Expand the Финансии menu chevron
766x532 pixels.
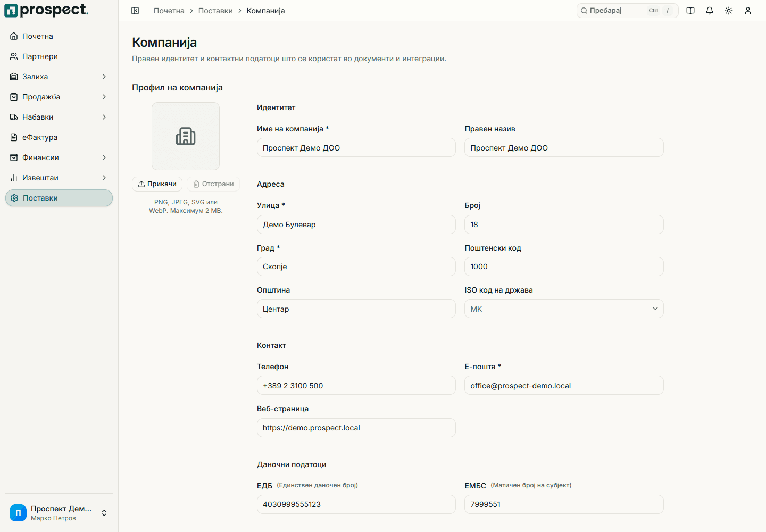[104, 157]
